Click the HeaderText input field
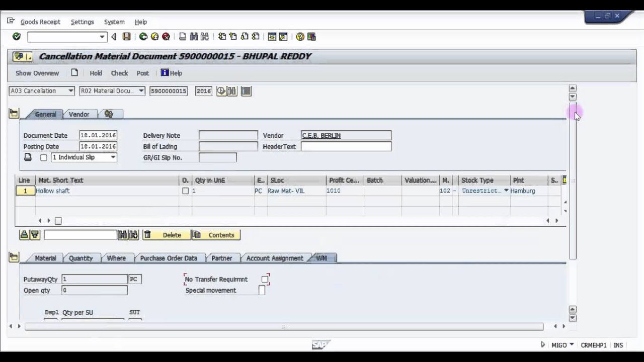The width and height of the screenshot is (644, 362). click(346, 146)
